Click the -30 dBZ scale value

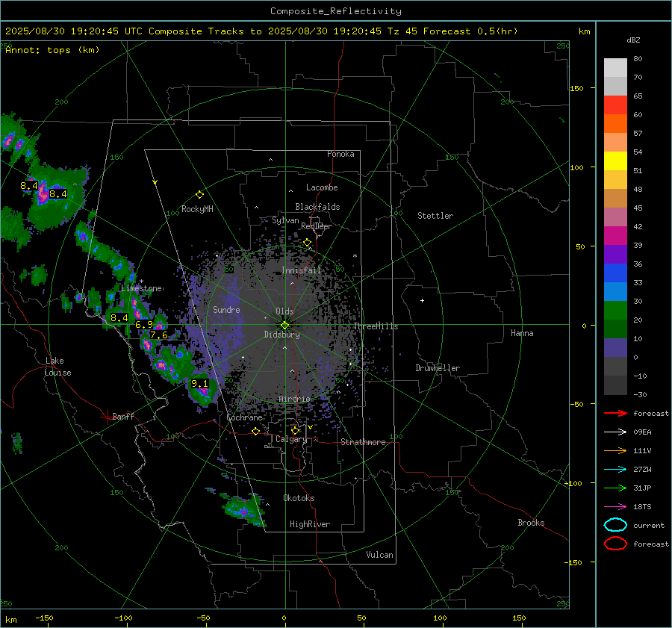[x=640, y=395]
